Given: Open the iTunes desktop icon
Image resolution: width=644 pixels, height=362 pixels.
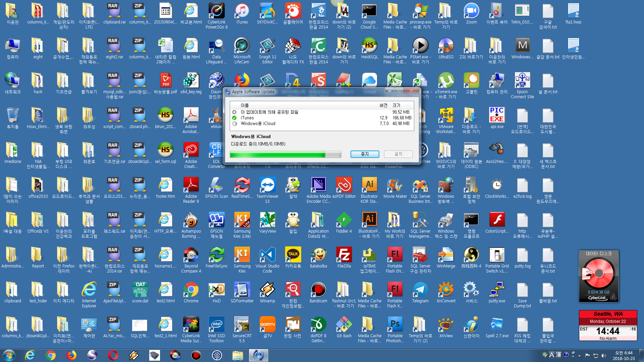Looking at the screenshot, I should pos(242,14).
